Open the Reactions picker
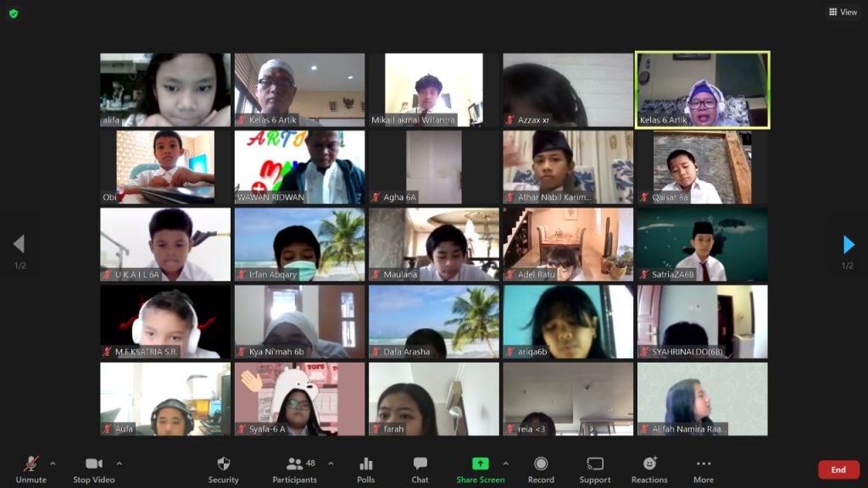The width and height of the screenshot is (868, 488). click(x=649, y=469)
